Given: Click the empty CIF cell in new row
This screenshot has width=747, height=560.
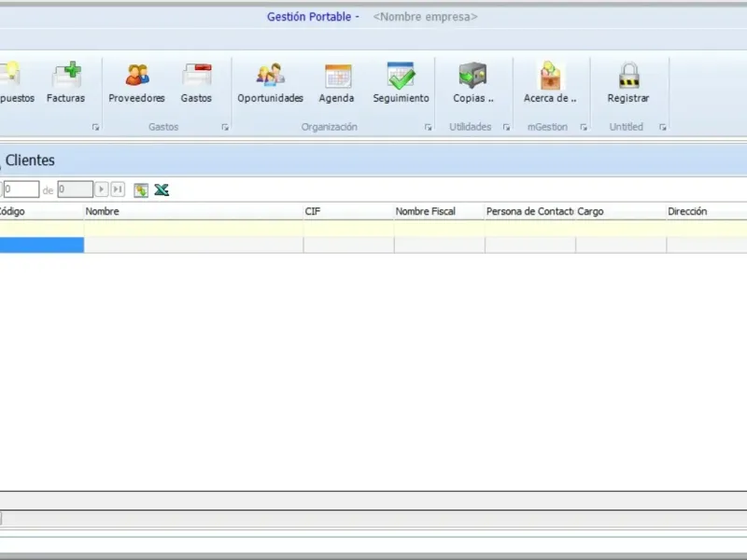Looking at the screenshot, I should (348, 245).
